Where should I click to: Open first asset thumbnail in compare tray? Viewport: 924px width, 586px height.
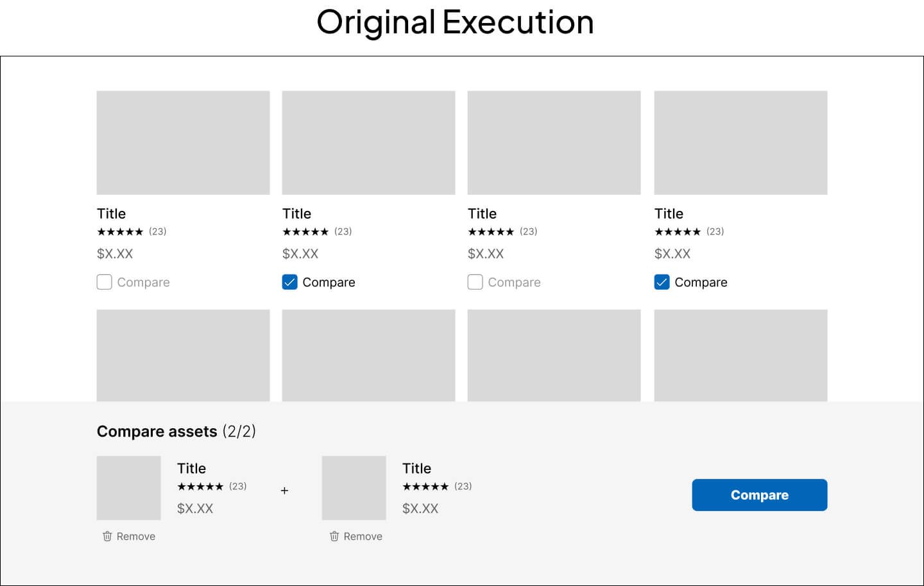click(128, 488)
